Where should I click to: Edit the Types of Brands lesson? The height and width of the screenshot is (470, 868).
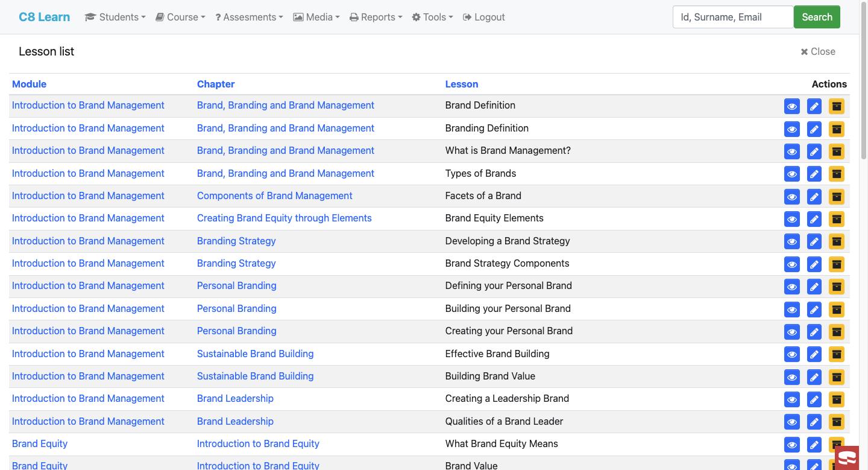coord(814,174)
